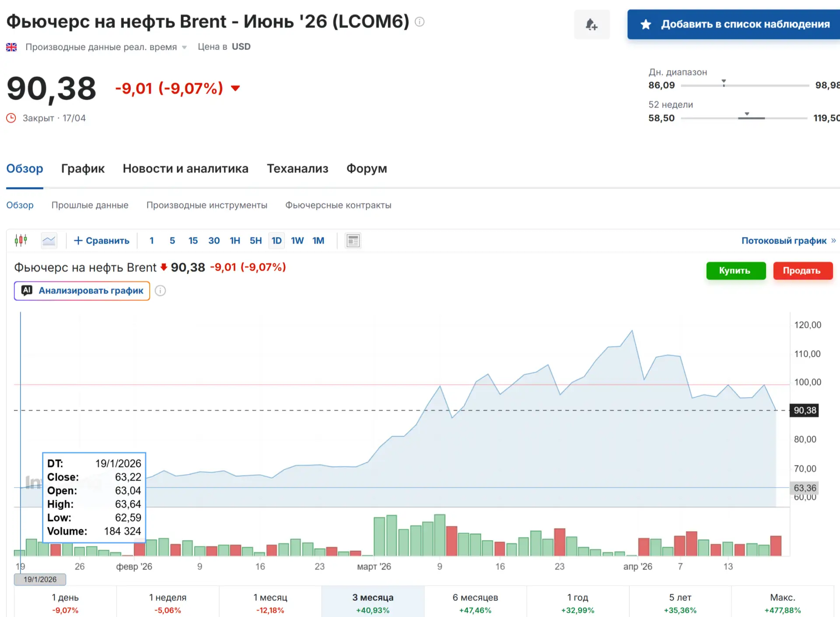This screenshot has width=840, height=617.
Task: Click the Volume 184 324 tooltip row
Action: pyautogui.click(x=94, y=531)
